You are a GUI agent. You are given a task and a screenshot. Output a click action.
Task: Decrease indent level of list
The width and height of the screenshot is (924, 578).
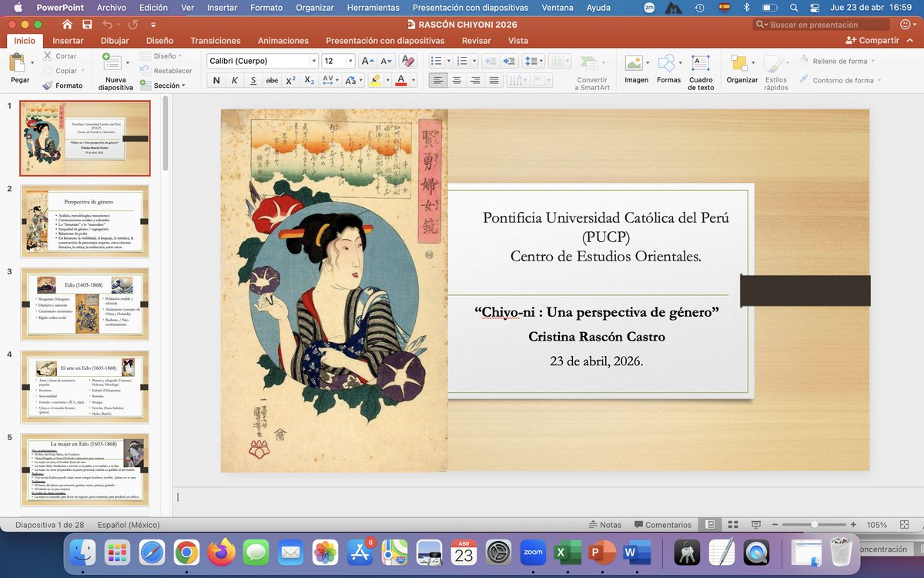490,61
